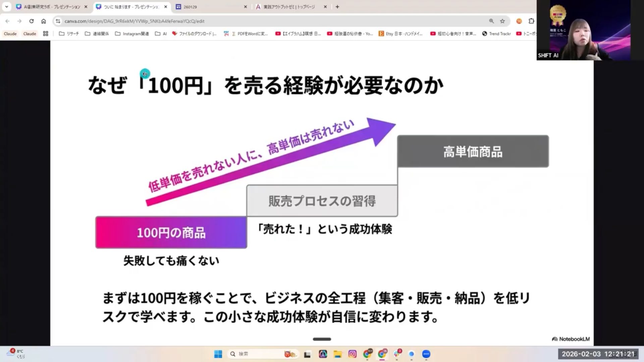Open the first Claude bookmark
The height and width of the screenshot is (362, 644).
click(x=10, y=34)
